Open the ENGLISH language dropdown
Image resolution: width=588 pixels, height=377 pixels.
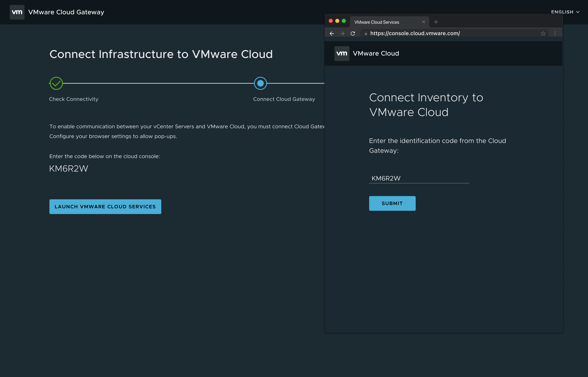[565, 12]
